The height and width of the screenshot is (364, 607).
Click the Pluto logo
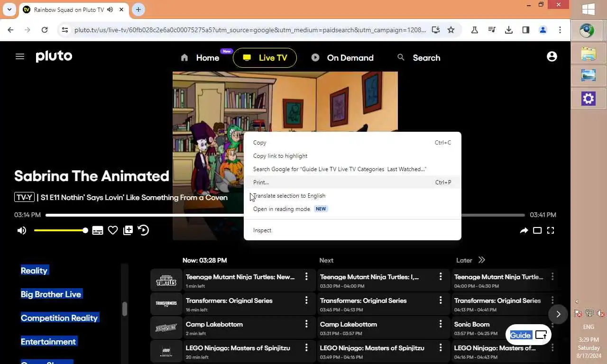click(54, 56)
